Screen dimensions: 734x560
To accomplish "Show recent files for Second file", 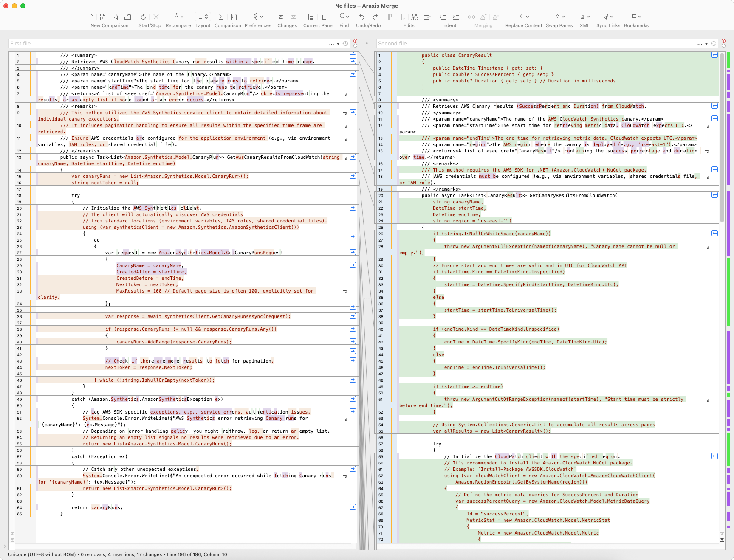I will click(x=706, y=44).
